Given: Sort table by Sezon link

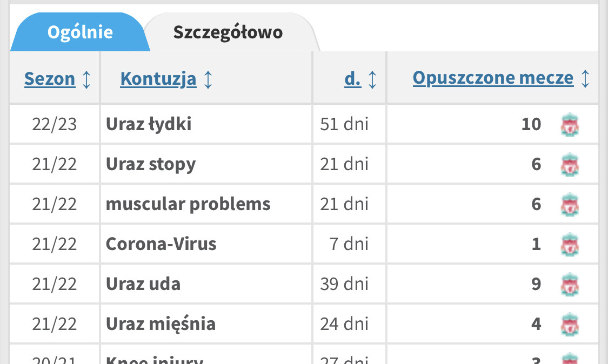Looking at the screenshot, I should [50, 79].
